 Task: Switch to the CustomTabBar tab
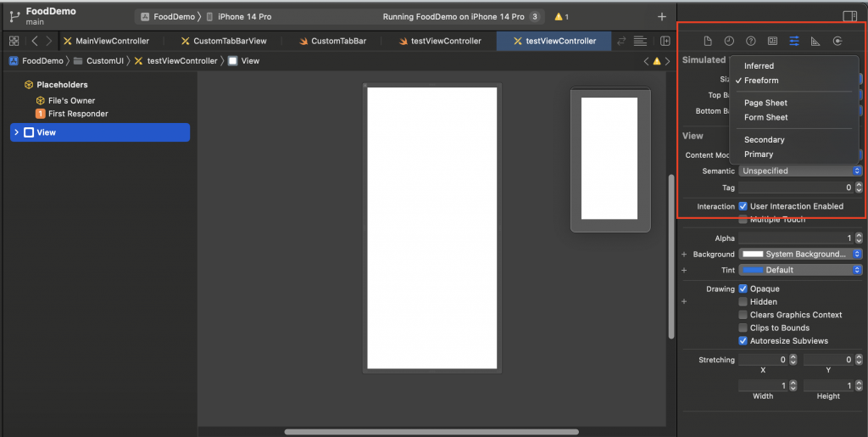(x=332, y=41)
